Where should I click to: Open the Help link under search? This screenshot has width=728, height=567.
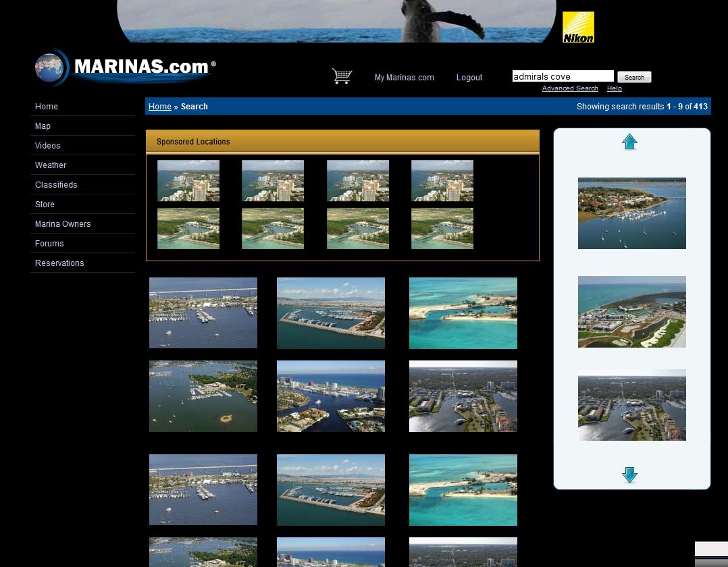[x=614, y=88]
